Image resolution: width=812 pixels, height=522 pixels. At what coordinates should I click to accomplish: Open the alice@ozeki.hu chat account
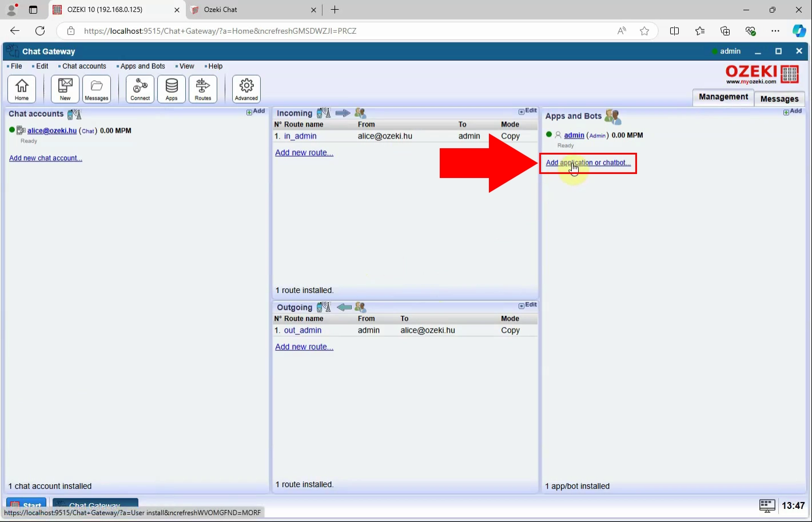point(52,130)
